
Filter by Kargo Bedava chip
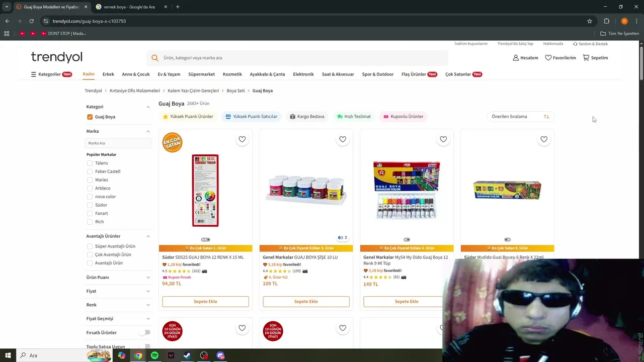(x=306, y=117)
